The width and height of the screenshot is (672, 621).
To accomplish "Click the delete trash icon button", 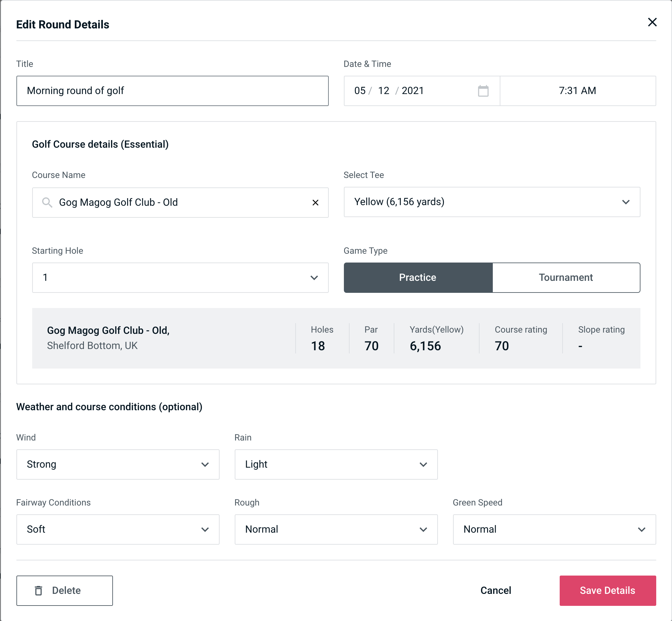I will (x=39, y=591).
